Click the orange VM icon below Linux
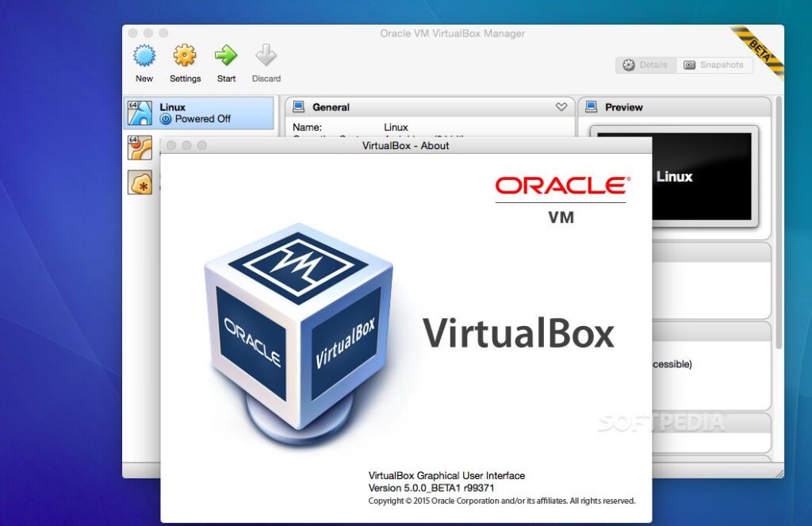Viewport: 812px width, 526px height. click(x=140, y=148)
